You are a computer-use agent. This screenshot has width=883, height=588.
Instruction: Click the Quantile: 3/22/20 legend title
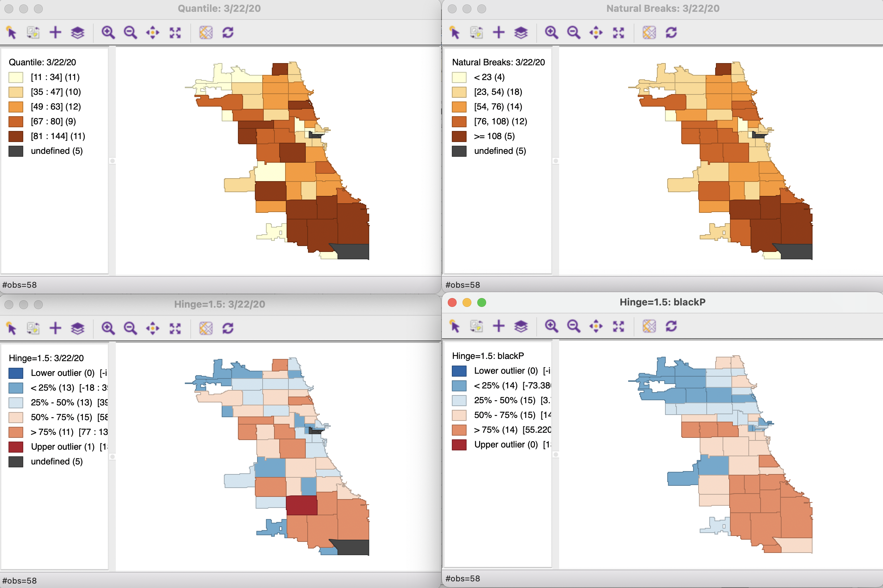(x=42, y=62)
